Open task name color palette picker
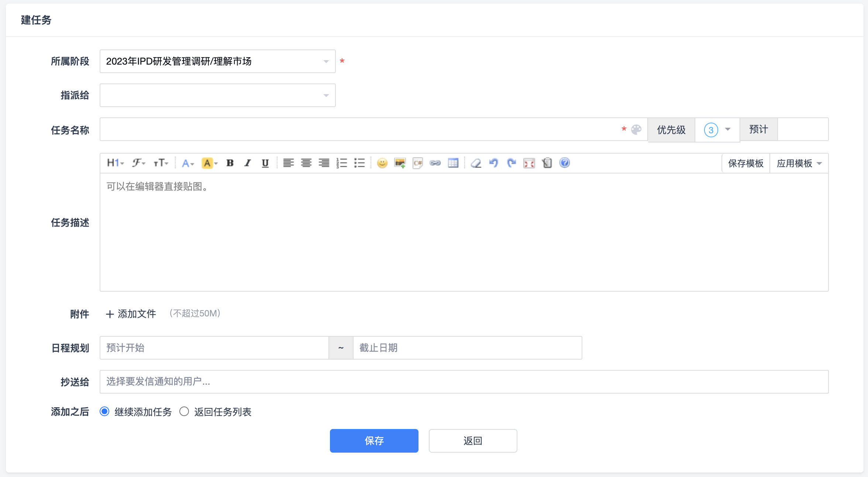The image size is (868, 477). click(636, 130)
